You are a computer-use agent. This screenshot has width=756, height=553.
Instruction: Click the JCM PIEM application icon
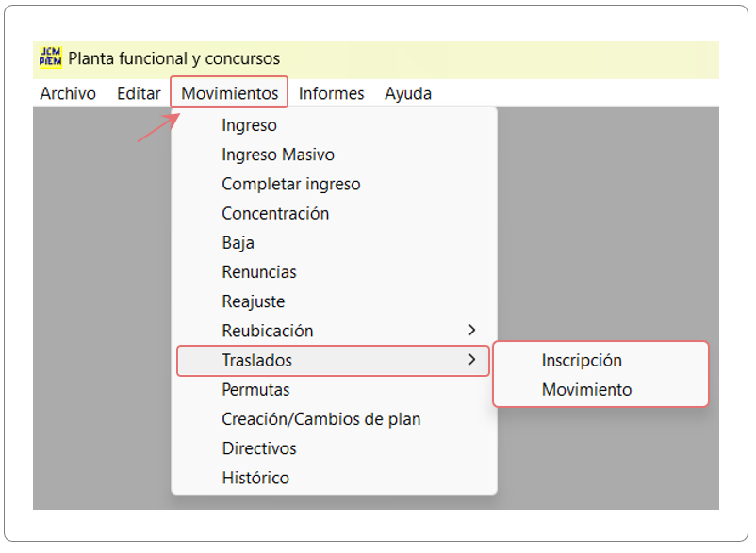click(x=51, y=57)
